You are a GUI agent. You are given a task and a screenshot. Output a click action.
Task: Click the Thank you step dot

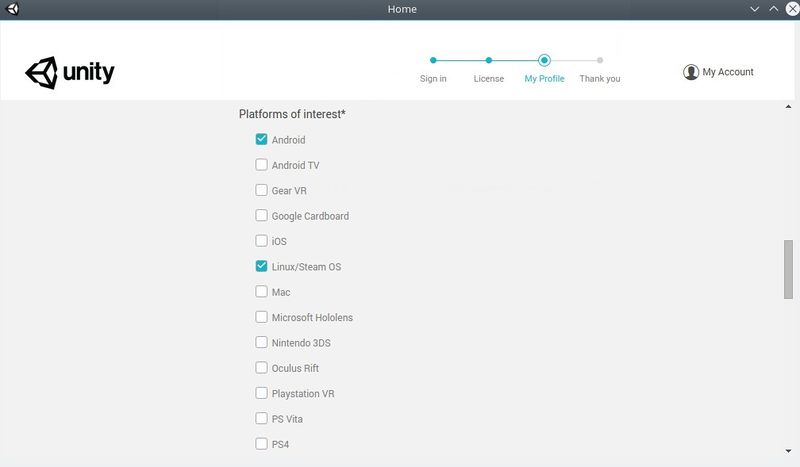pos(600,60)
